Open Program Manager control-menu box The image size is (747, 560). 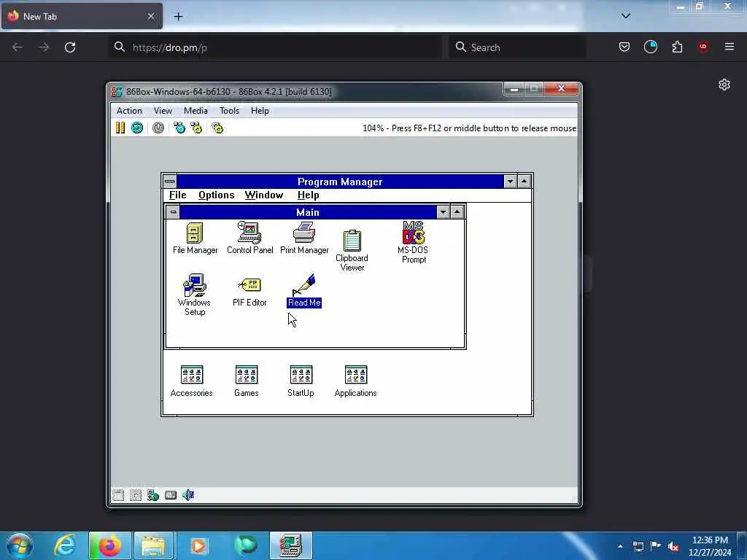pos(169,182)
